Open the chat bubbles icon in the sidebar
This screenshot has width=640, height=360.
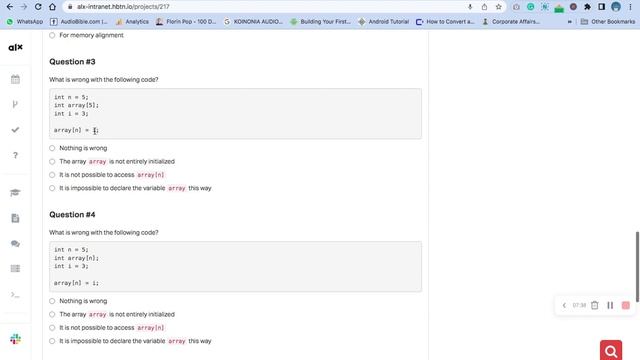pos(15,244)
